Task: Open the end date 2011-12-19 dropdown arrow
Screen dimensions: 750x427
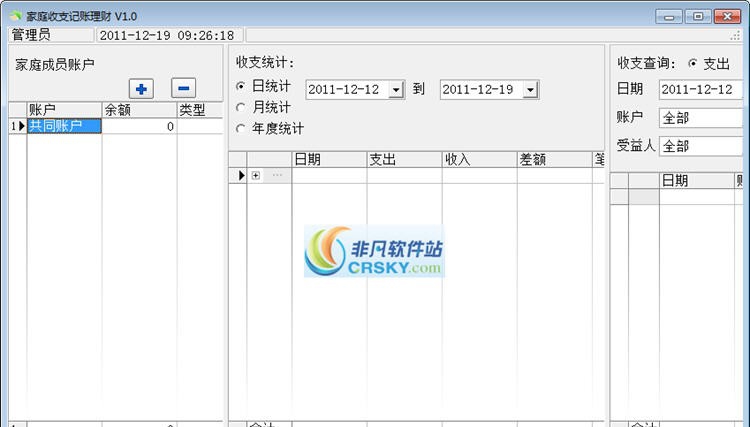Action: (530, 90)
